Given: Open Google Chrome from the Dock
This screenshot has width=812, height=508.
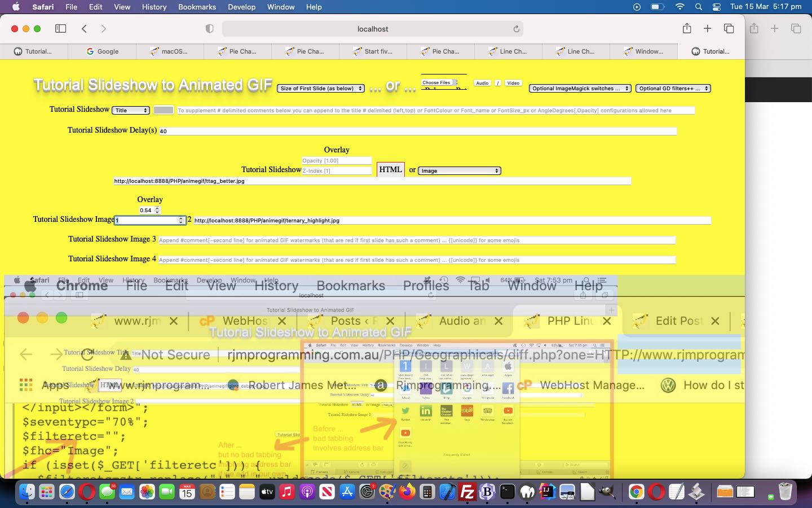Looking at the screenshot, I should tap(636, 492).
